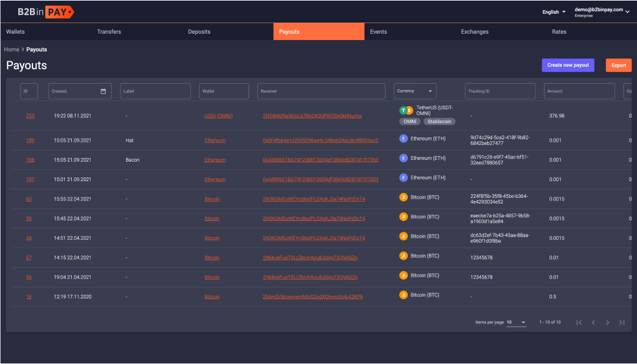Click the Ethereum coin icon in row 188

click(403, 158)
